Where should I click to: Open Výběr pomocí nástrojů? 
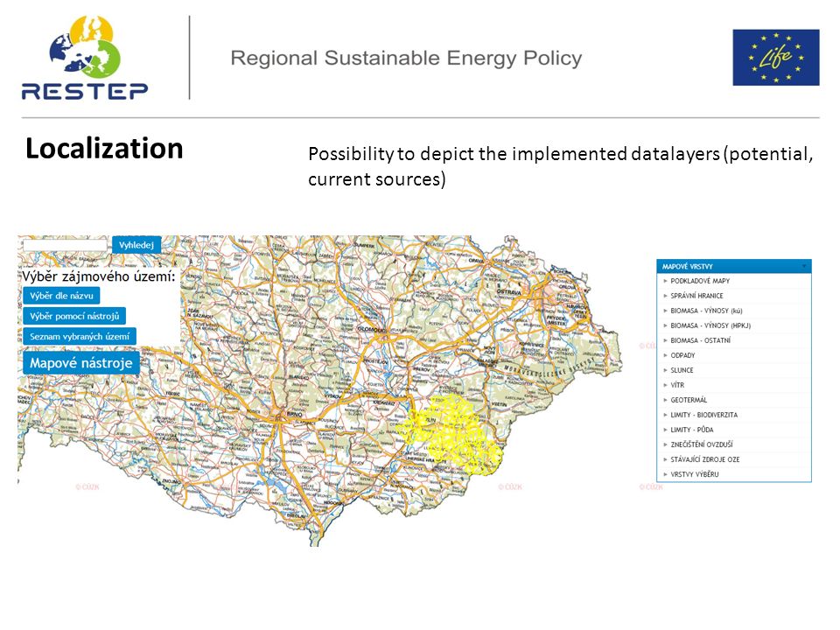(x=74, y=316)
